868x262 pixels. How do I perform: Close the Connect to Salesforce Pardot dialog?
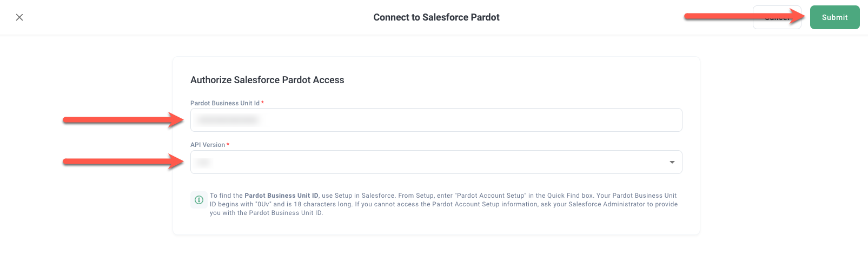click(19, 17)
